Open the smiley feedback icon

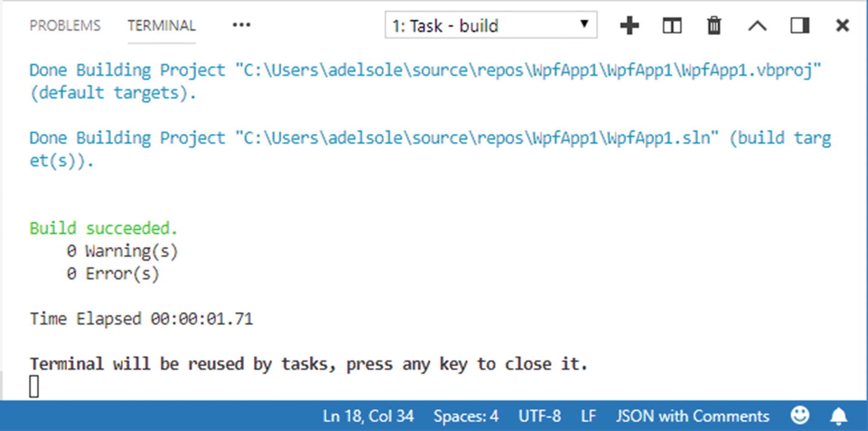click(x=800, y=416)
